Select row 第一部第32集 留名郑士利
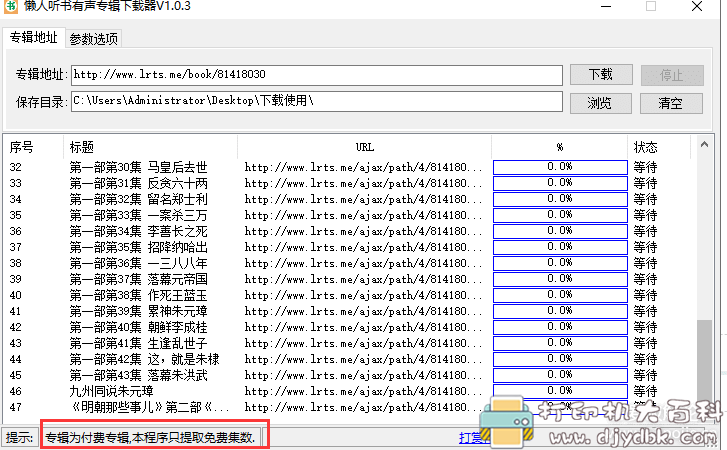 tap(347, 199)
